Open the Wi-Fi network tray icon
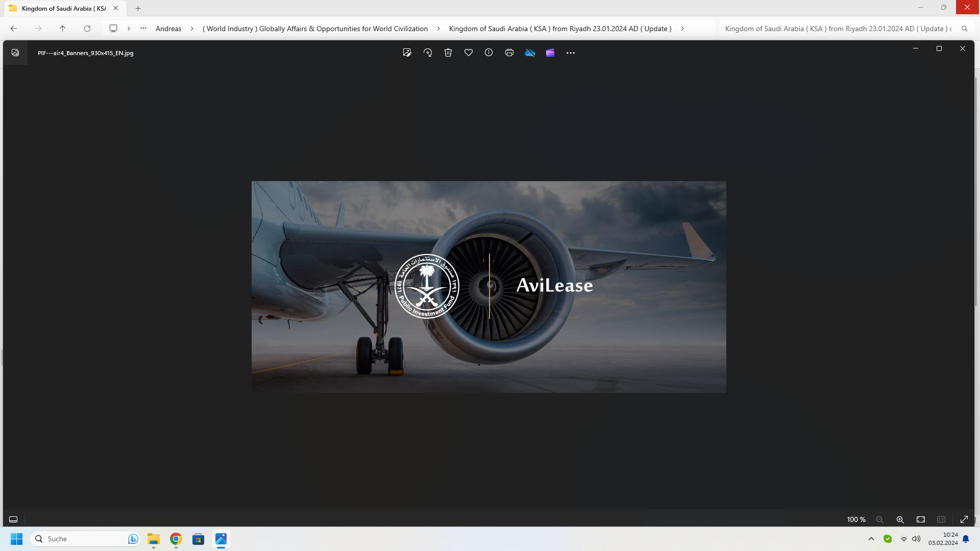Image resolution: width=980 pixels, height=551 pixels. pyautogui.click(x=904, y=539)
